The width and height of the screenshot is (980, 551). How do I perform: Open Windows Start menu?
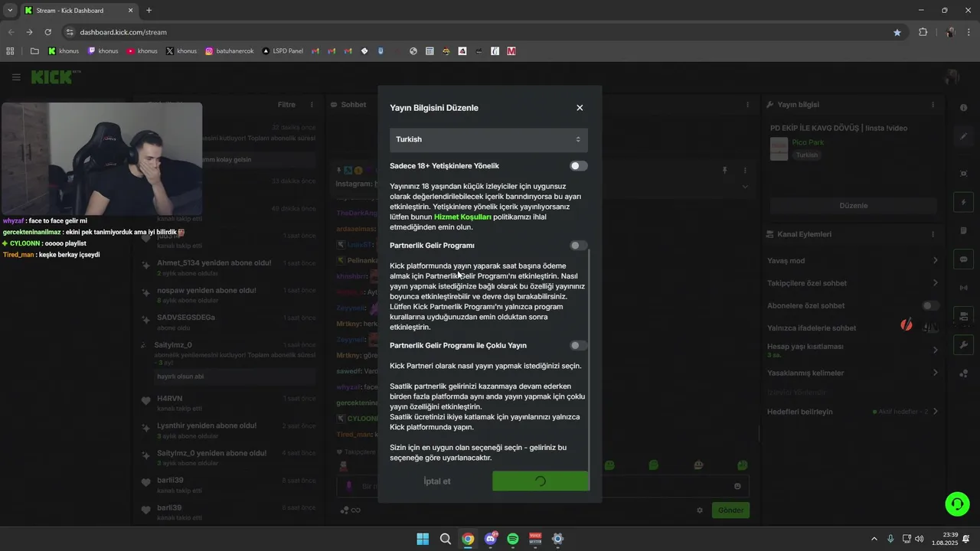coord(423,539)
